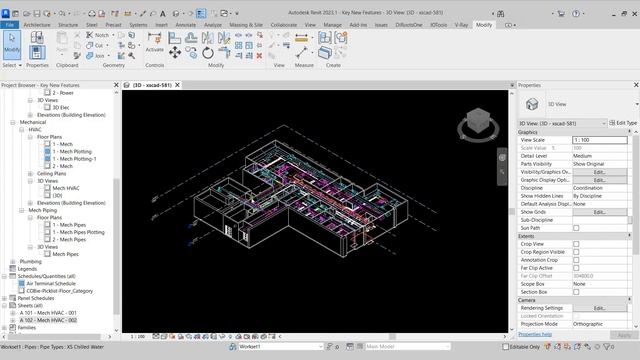
Task: Open the Select panel dropdown
Action: click(12, 65)
